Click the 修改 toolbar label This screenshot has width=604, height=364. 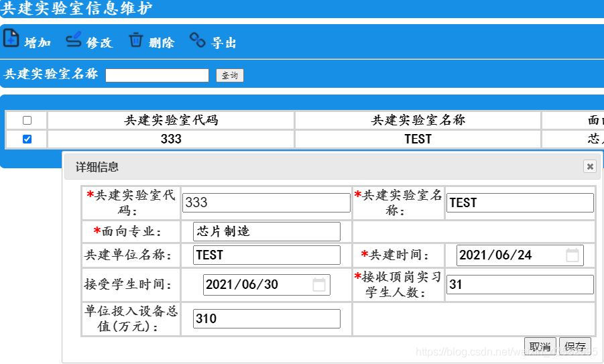pyautogui.click(x=99, y=42)
